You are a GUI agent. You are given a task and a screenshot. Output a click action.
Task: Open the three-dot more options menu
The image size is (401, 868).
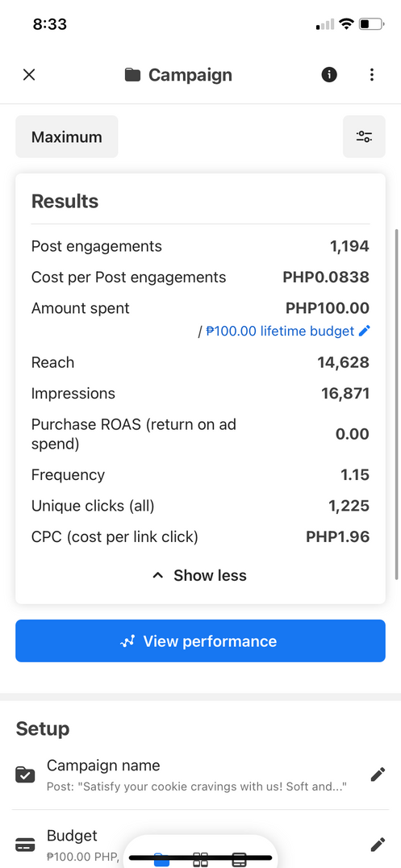pyautogui.click(x=372, y=75)
